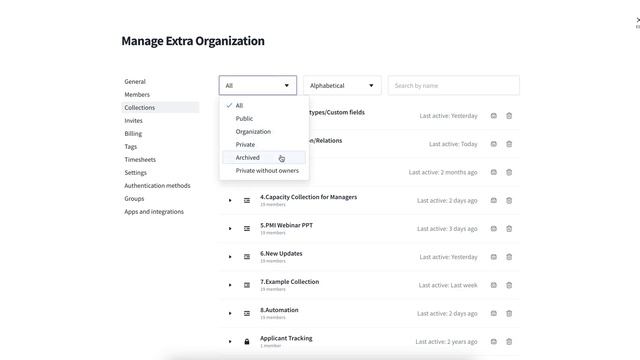Delete the 6.New Updates collection
This screenshot has width=640, height=360.
[x=509, y=257]
